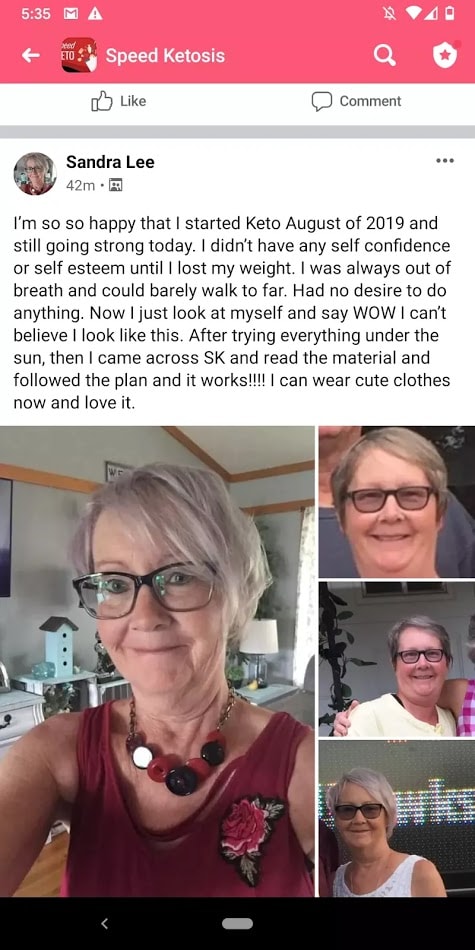This screenshot has height=950, width=475.
Task: Open search with the magnifying glass icon
Action: (385, 56)
